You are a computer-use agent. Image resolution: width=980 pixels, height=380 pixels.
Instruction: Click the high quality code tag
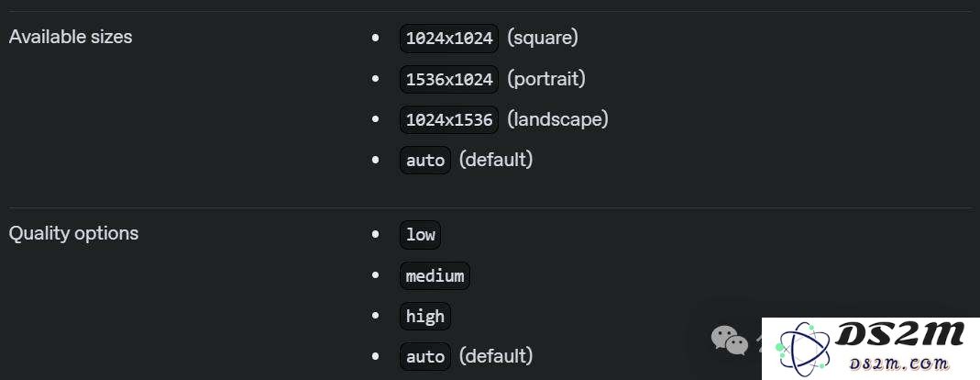[425, 316]
